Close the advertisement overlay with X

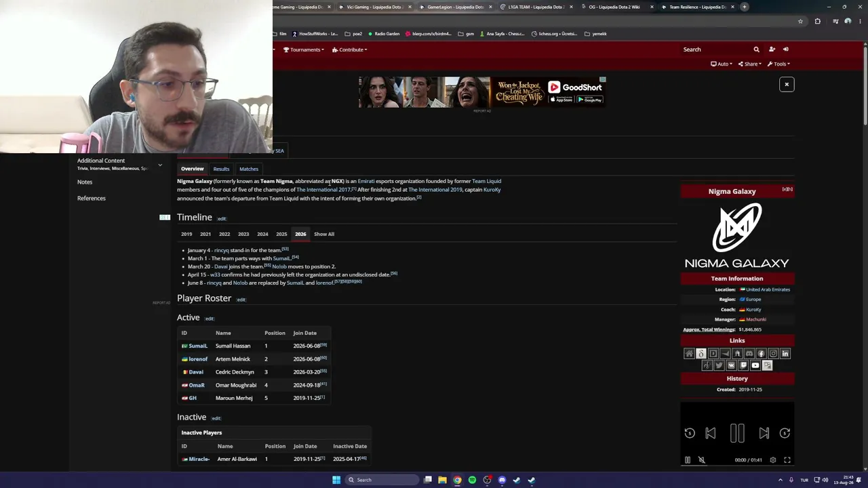(787, 84)
